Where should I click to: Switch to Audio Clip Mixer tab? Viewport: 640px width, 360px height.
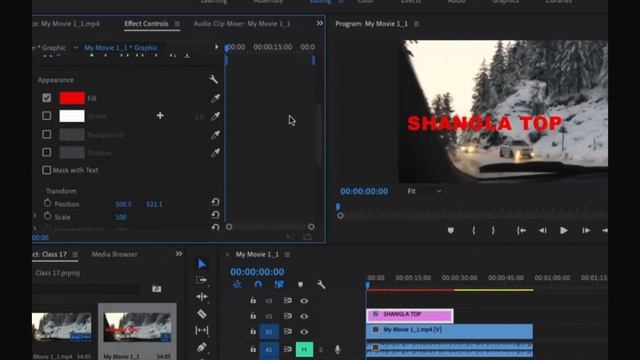pos(242,24)
